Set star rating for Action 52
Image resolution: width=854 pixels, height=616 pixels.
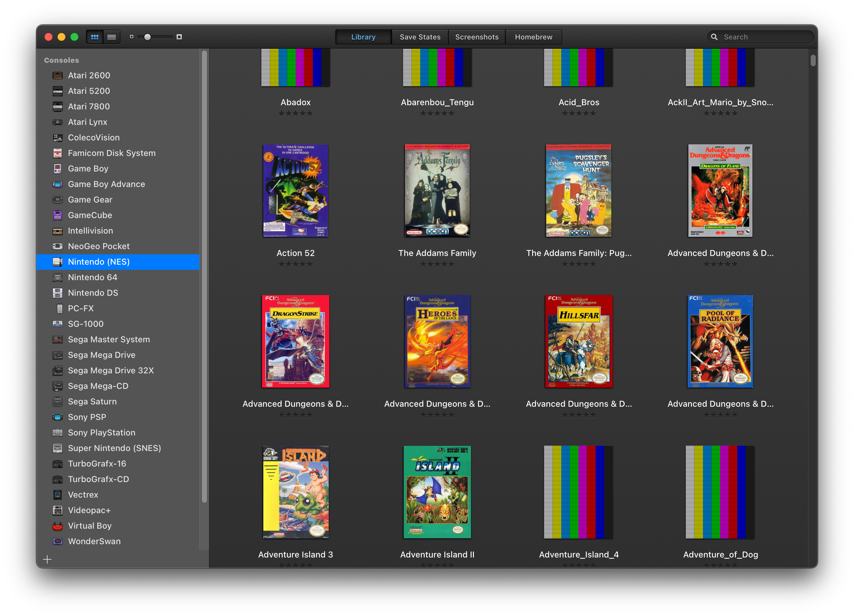pos(296,264)
